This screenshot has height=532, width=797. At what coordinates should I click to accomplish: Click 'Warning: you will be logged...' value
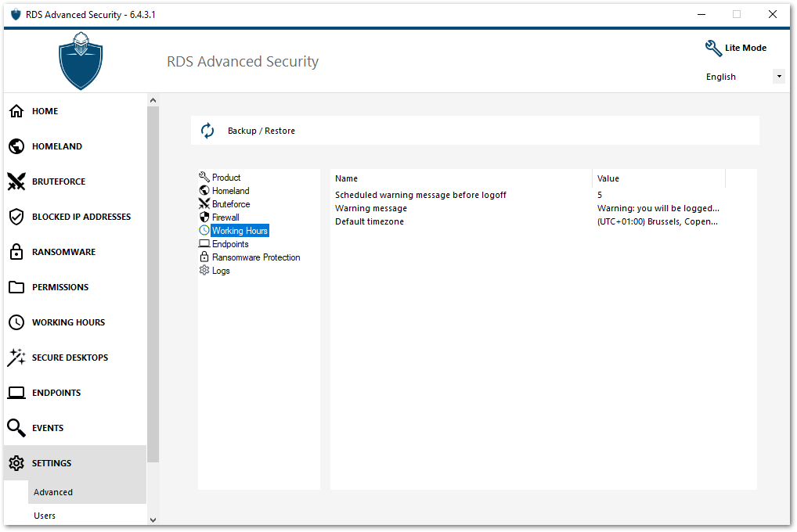(x=658, y=208)
